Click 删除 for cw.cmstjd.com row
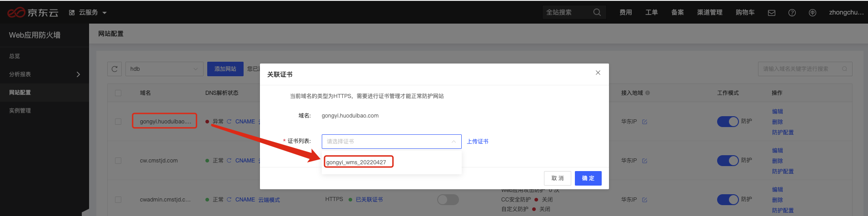 point(778,161)
